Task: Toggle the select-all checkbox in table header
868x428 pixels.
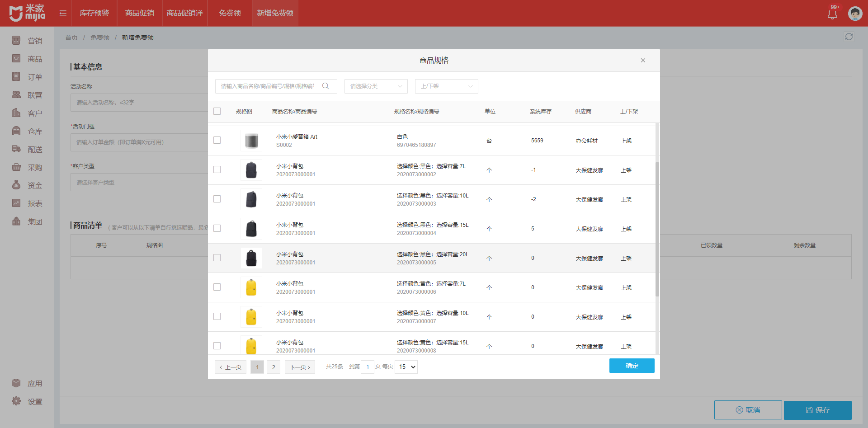Action: pos(217,111)
